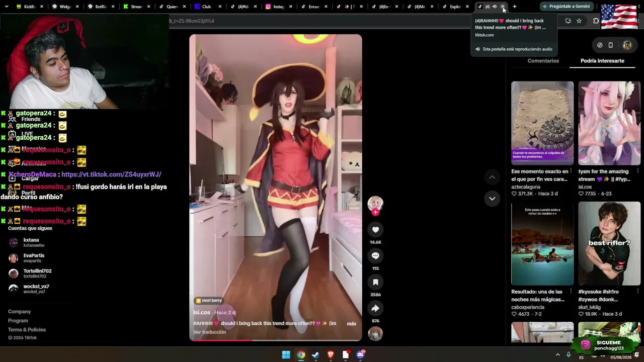Open options for the 'tysm for the amazing' video

(x=637, y=171)
